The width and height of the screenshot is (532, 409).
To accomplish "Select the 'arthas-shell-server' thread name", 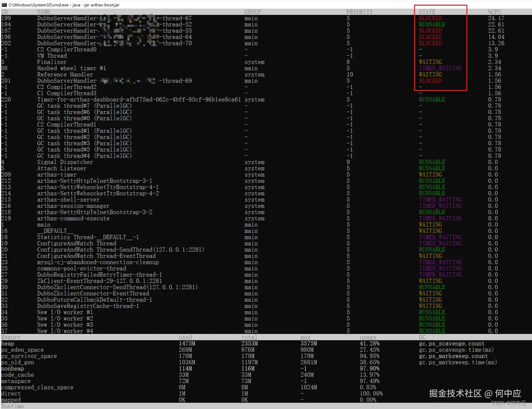I will 68,200.
